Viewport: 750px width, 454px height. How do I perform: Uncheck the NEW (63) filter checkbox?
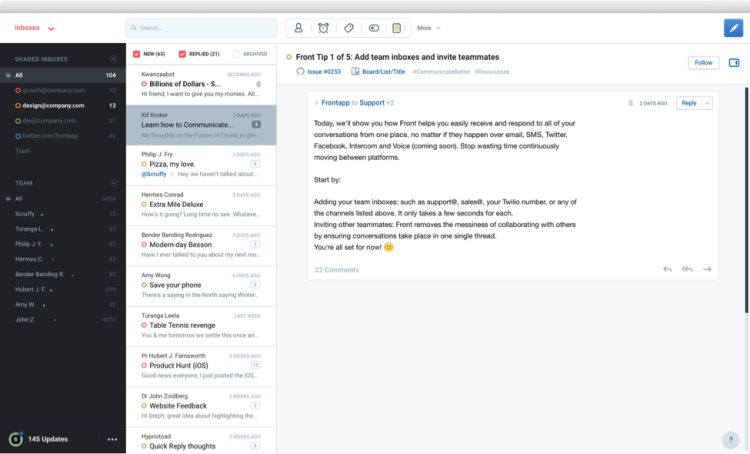point(136,54)
